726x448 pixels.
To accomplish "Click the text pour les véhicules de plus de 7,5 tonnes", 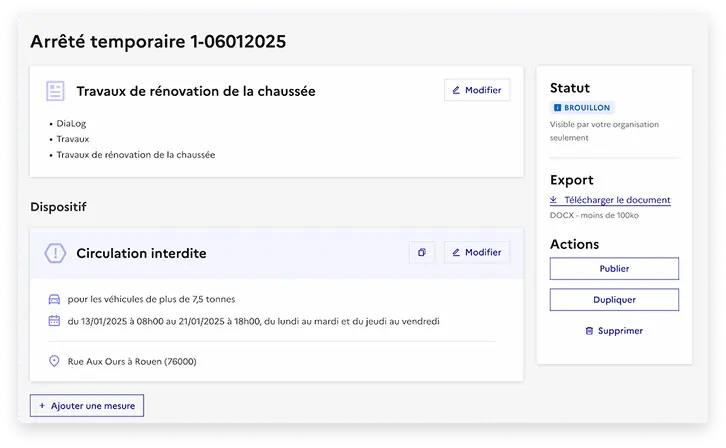I will [151, 299].
